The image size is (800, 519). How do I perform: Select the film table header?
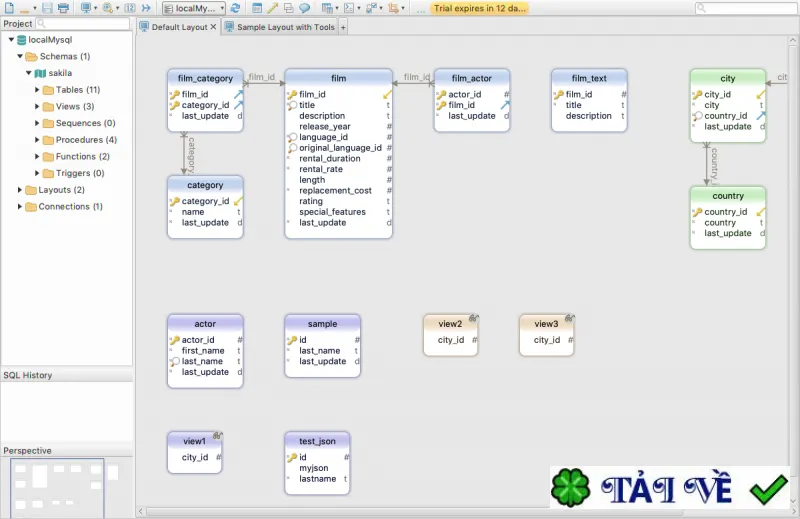click(339, 78)
